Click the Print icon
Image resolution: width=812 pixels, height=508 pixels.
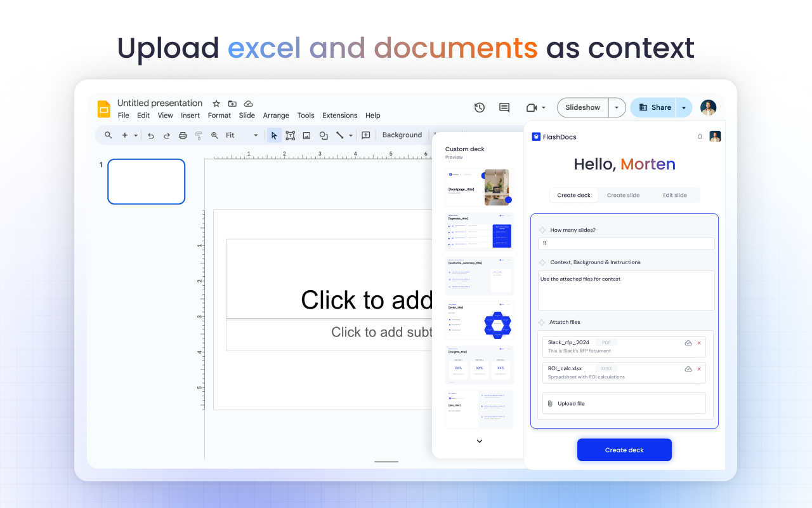point(182,135)
